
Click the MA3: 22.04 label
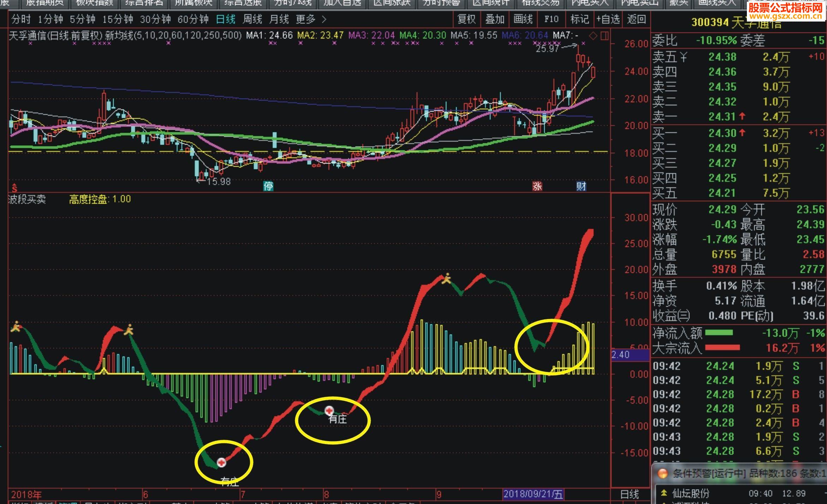pos(372,35)
